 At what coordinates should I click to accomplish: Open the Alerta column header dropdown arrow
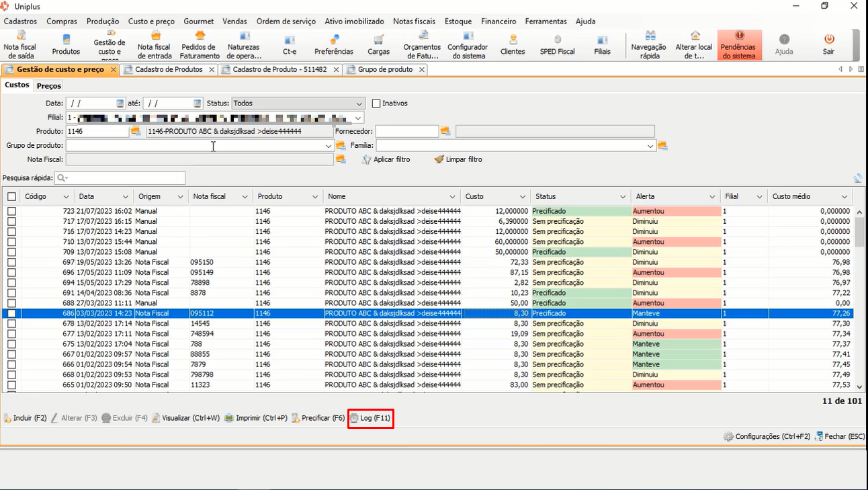pos(712,196)
